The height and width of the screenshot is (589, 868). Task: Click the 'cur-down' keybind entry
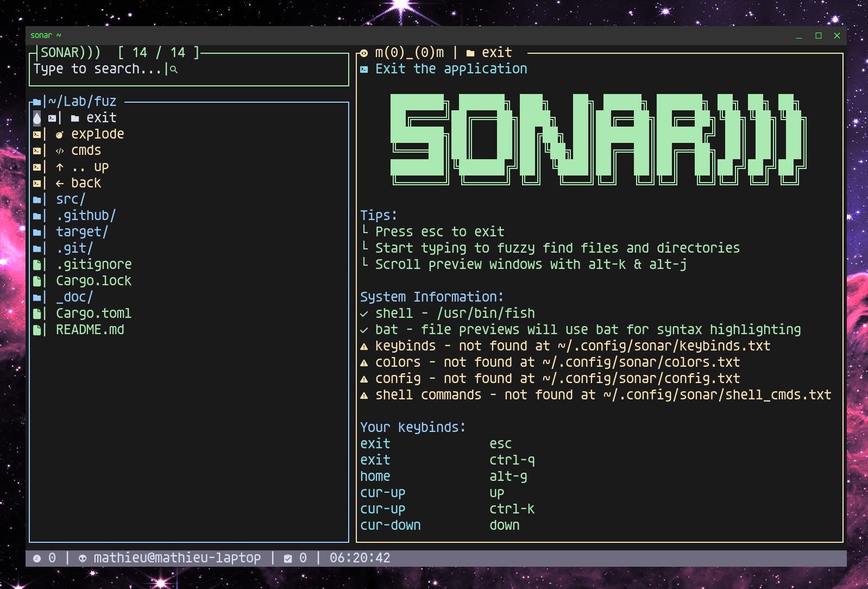(x=391, y=525)
